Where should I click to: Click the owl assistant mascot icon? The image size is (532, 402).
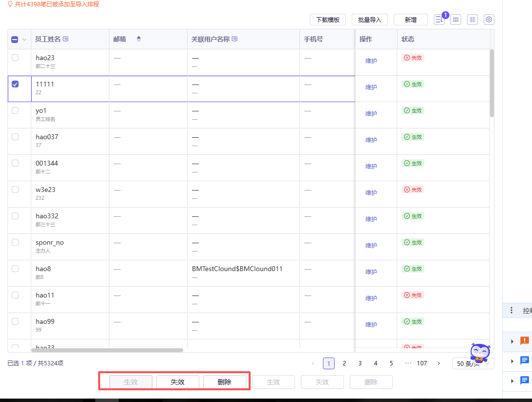479,353
